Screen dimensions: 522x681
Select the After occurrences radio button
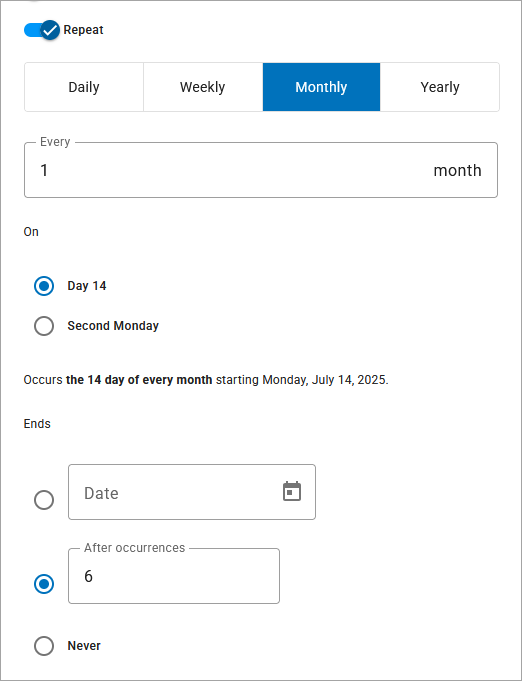(x=44, y=584)
